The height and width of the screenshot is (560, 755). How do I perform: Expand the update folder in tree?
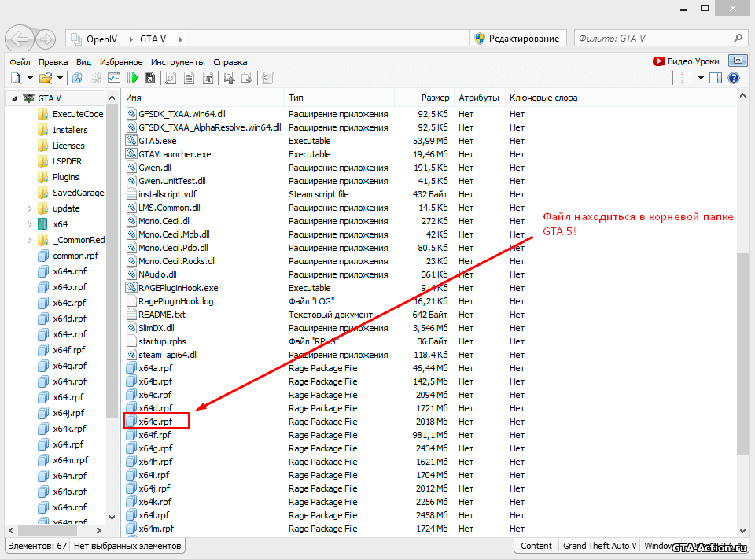[29, 208]
